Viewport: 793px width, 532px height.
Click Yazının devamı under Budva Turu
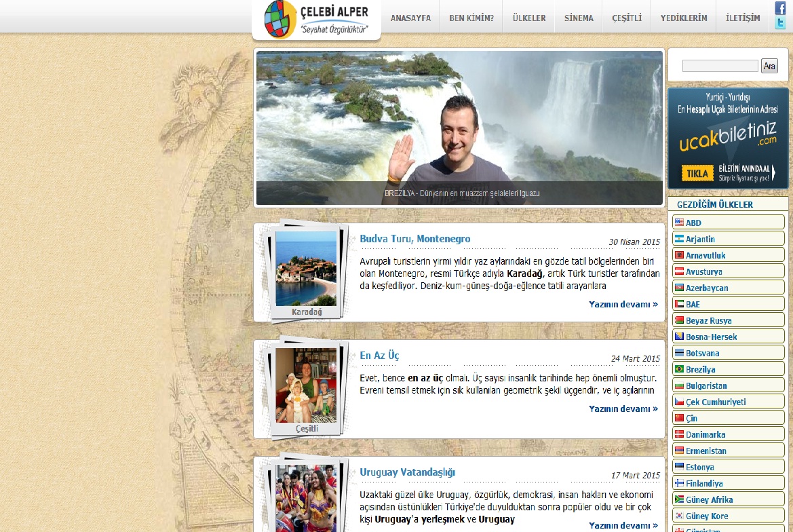coord(623,304)
